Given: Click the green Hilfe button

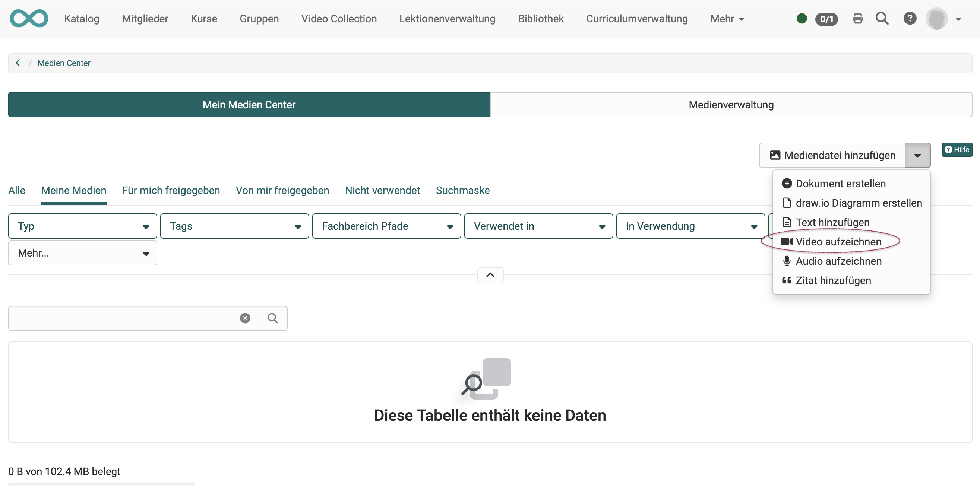Looking at the screenshot, I should point(957,150).
